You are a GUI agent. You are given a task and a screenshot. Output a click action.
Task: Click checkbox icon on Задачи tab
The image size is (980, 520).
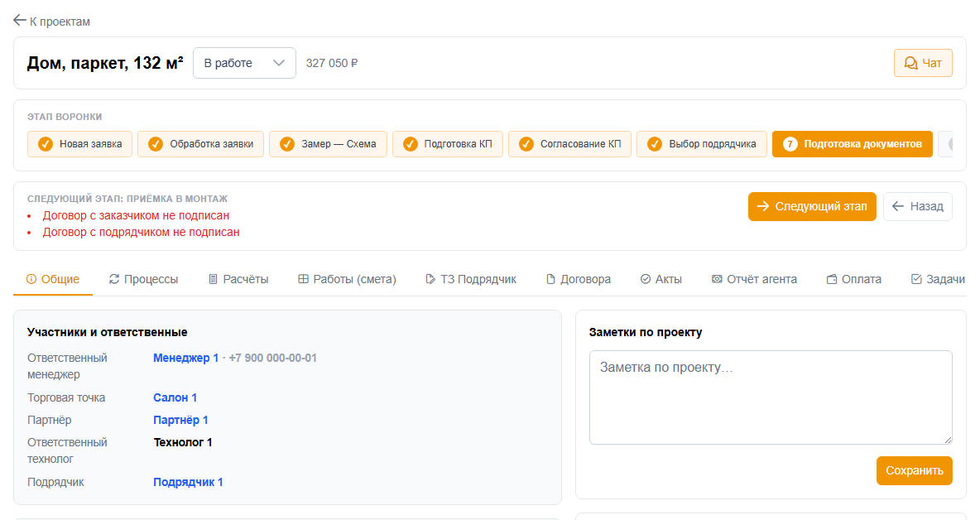pos(916,279)
